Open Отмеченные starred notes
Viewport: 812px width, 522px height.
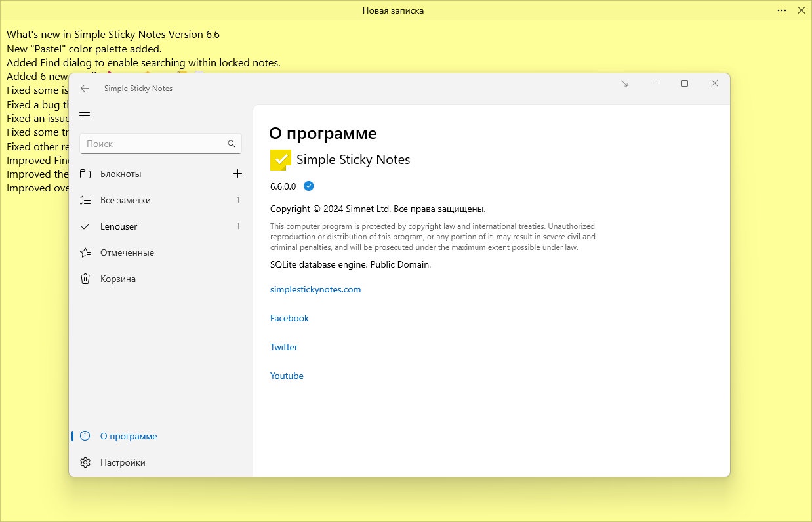coord(127,252)
